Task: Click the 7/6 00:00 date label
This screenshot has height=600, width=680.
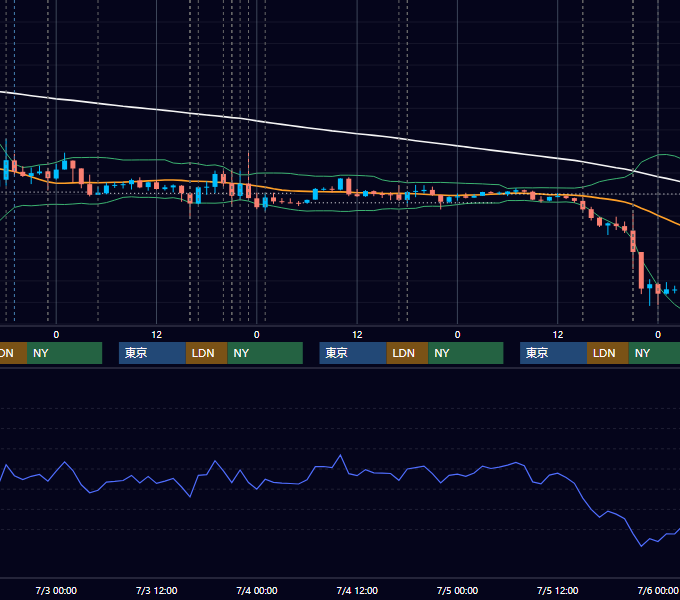Action: [x=658, y=590]
